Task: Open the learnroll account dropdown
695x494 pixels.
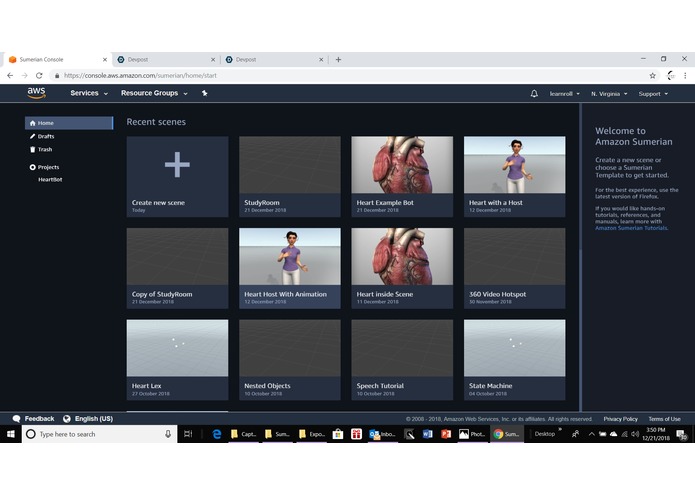Action: (x=564, y=93)
